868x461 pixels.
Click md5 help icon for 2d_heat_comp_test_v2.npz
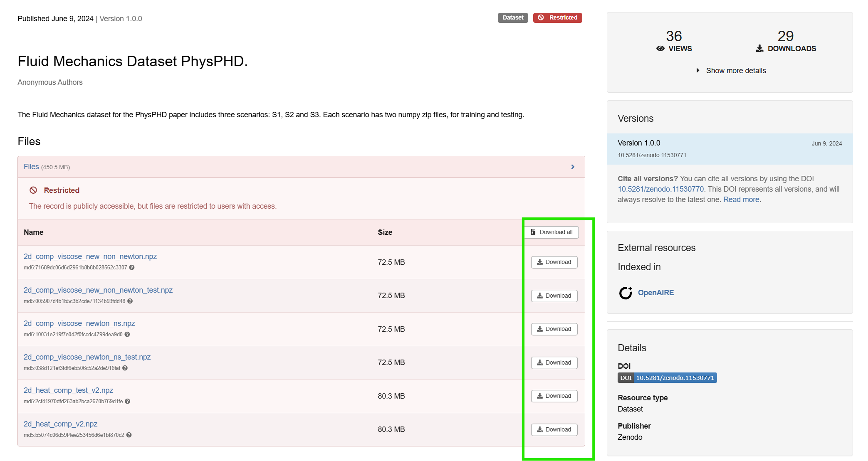pyautogui.click(x=128, y=402)
